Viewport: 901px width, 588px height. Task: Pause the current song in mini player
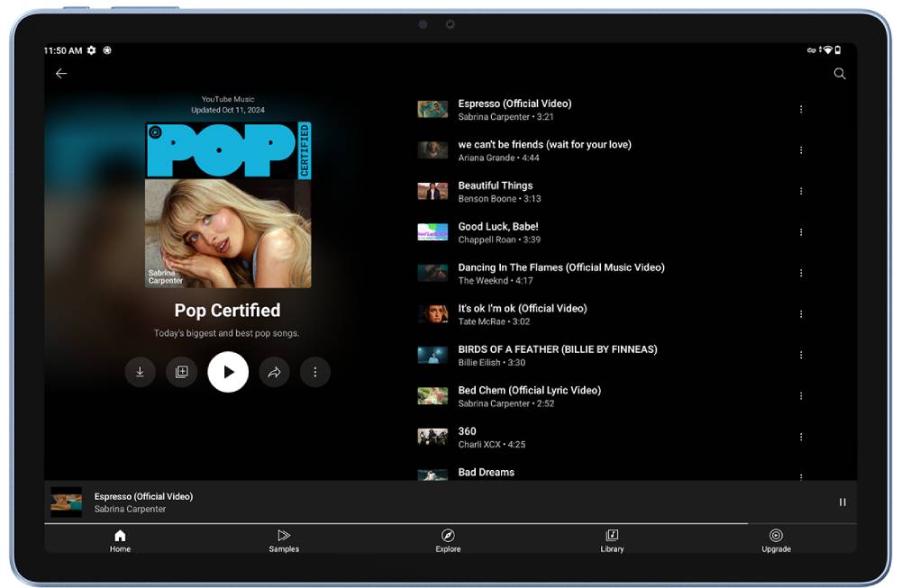(x=842, y=502)
